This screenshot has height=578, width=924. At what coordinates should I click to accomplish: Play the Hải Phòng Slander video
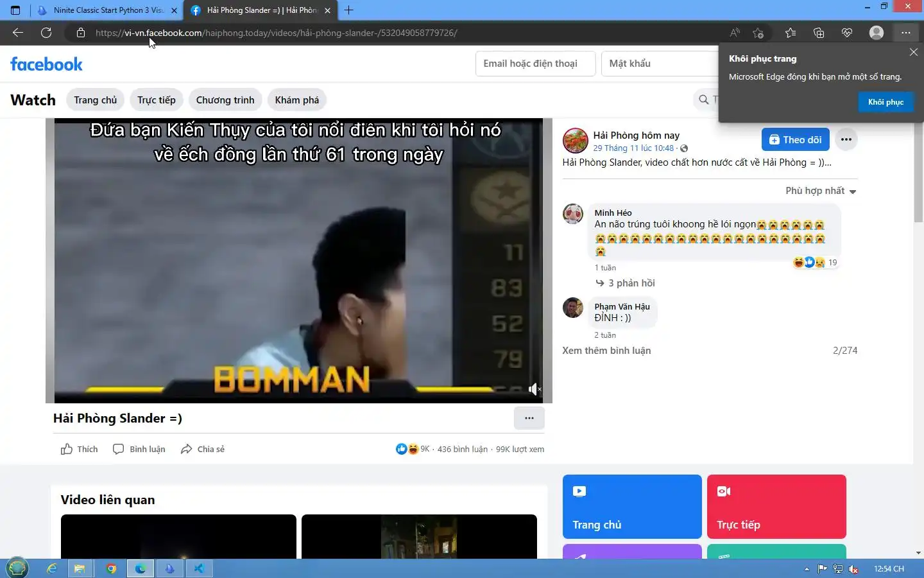tap(299, 260)
